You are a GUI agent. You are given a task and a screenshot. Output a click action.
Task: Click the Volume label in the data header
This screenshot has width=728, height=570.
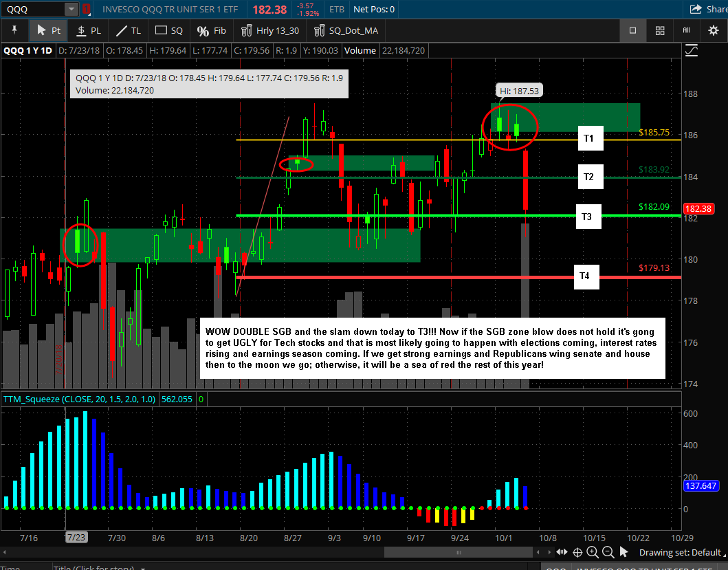pos(360,51)
